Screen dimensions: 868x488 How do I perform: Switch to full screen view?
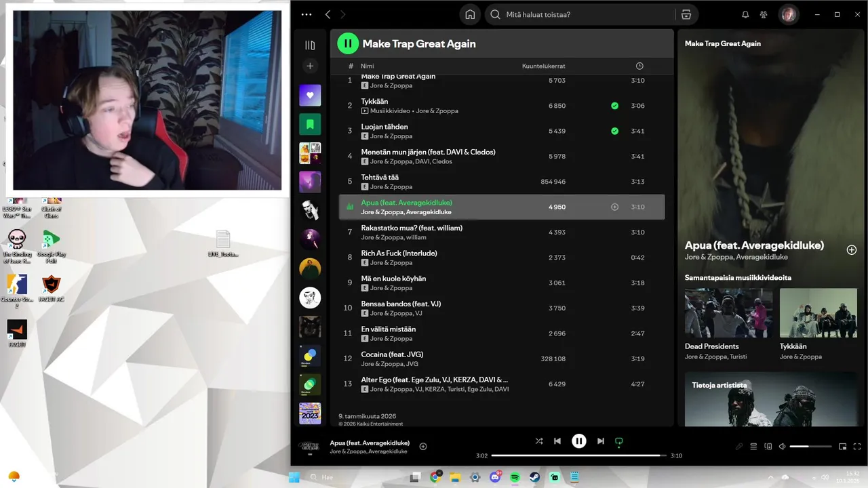[858, 447]
